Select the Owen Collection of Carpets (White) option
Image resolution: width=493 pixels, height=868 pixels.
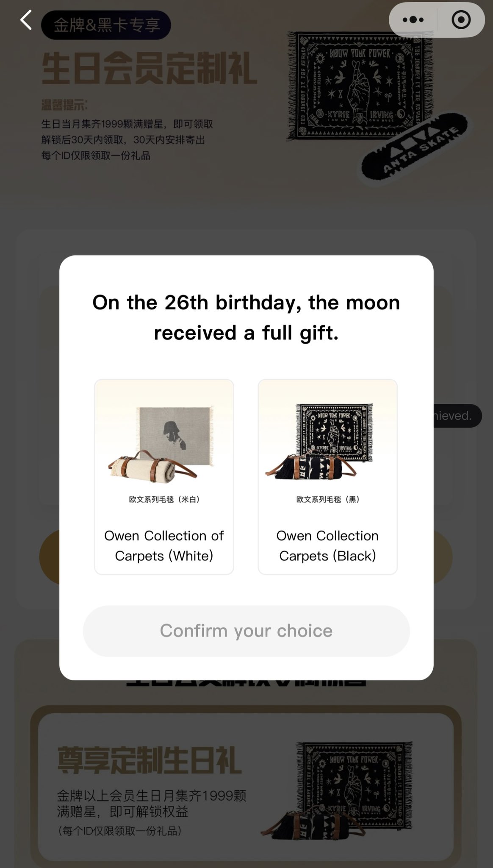[x=164, y=545]
